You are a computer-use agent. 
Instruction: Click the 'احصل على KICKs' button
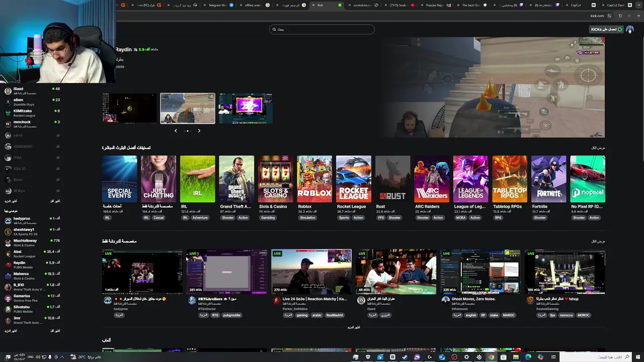click(606, 29)
